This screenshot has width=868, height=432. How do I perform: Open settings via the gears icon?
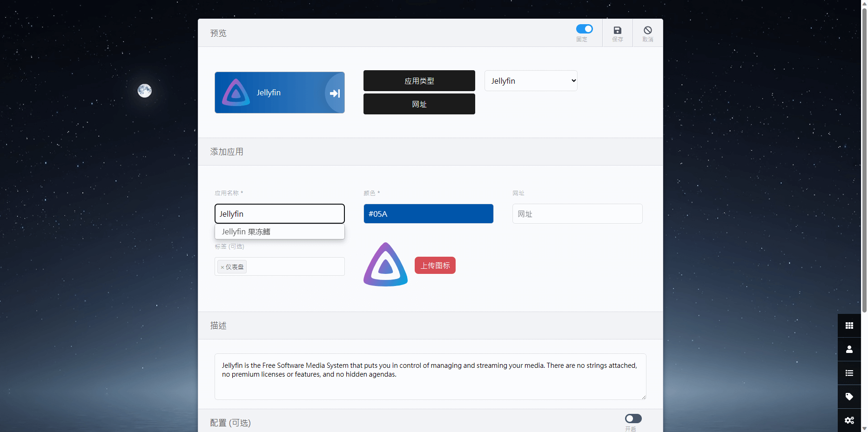(x=849, y=420)
